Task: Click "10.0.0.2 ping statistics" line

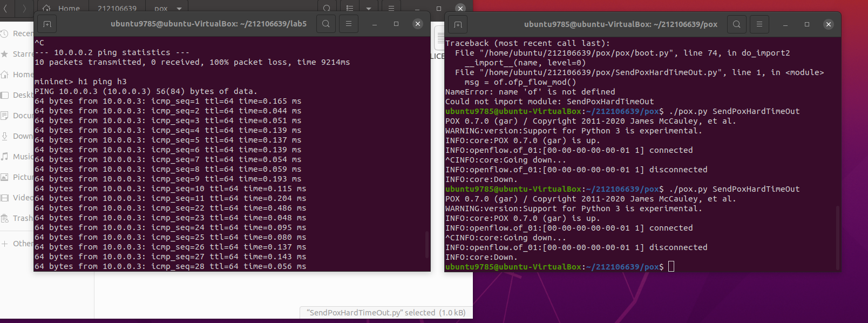Action: pyautogui.click(x=112, y=52)
